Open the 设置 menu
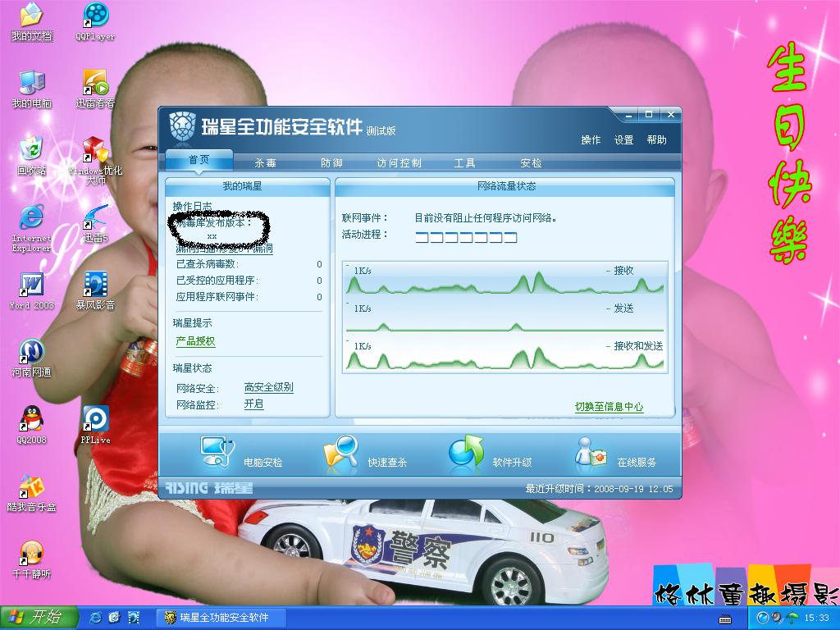 [x=623, y=139]
